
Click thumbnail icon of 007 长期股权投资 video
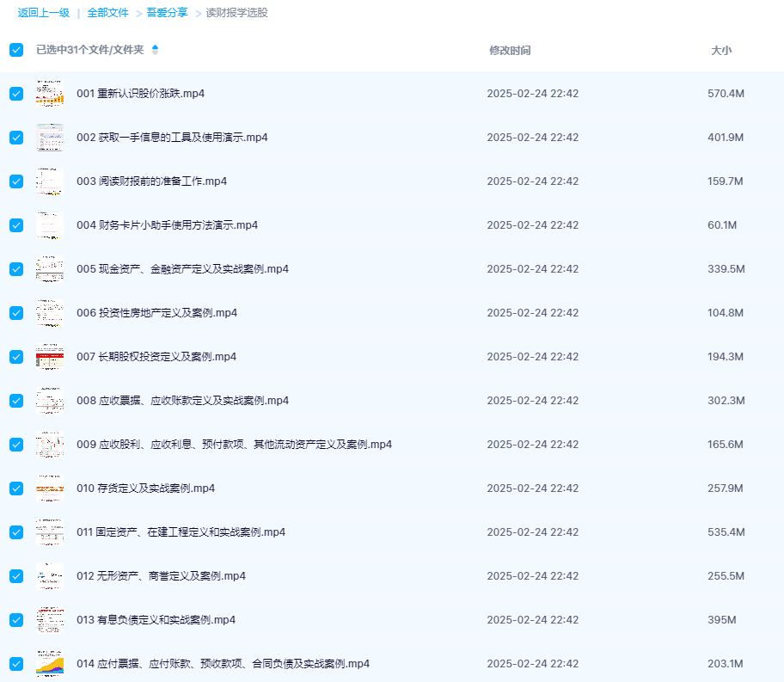pos(49,357)
